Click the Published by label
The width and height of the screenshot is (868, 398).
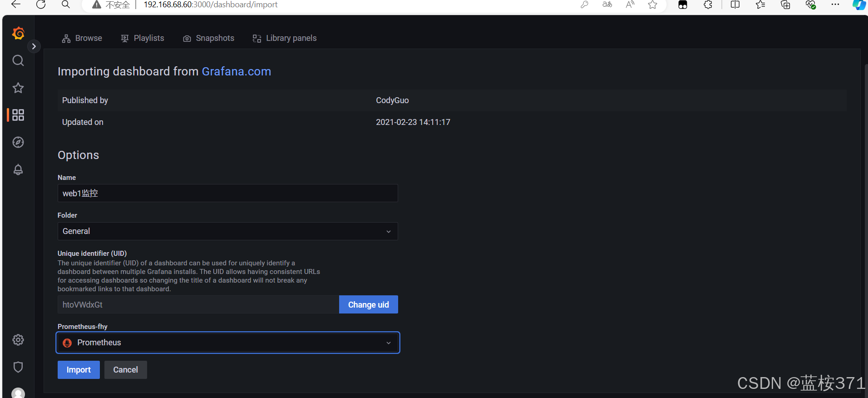(x=85, y=100)
